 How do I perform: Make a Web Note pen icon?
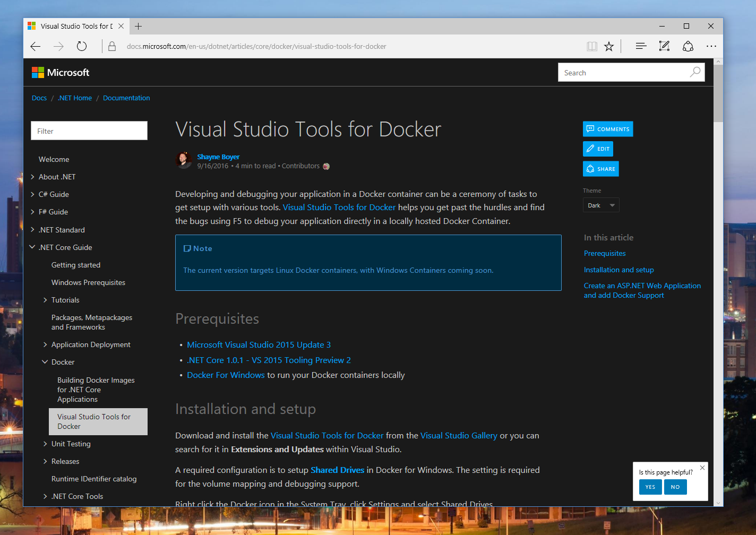click(664, 47)
